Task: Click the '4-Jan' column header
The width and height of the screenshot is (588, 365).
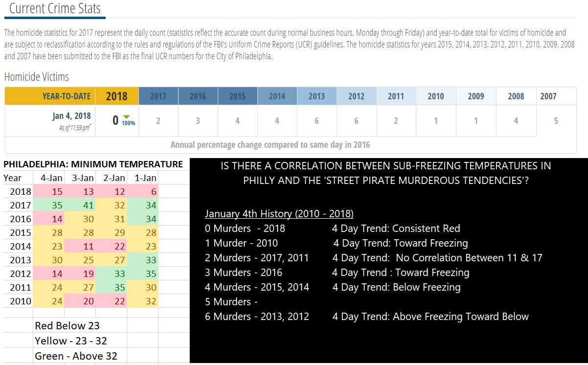Action: [x=51, y=178]
